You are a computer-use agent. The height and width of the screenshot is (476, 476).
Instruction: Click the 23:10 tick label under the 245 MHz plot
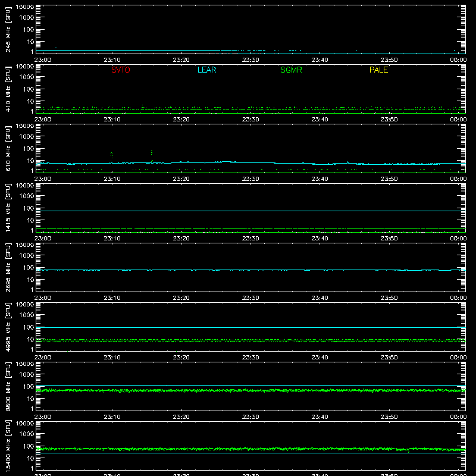tap(112, 60)
